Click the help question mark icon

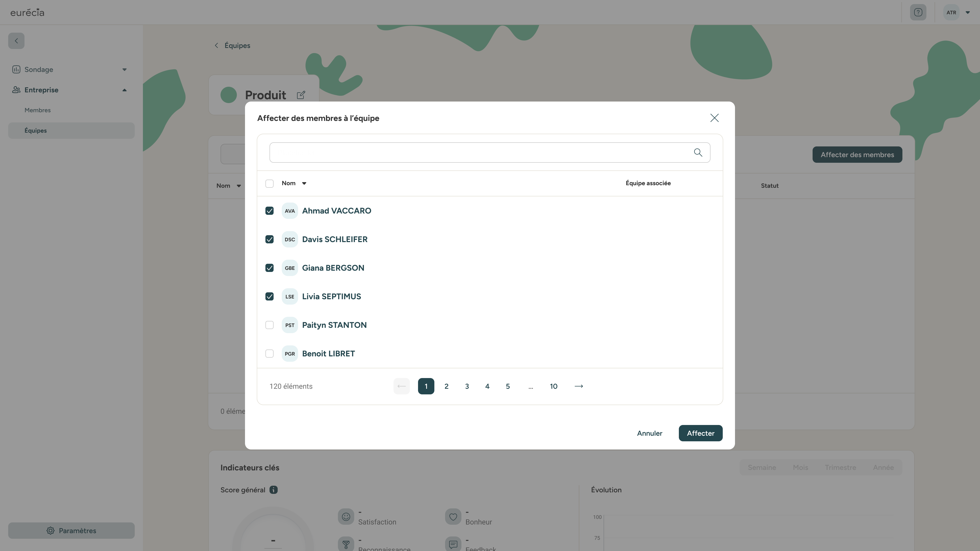click(918, 12)
